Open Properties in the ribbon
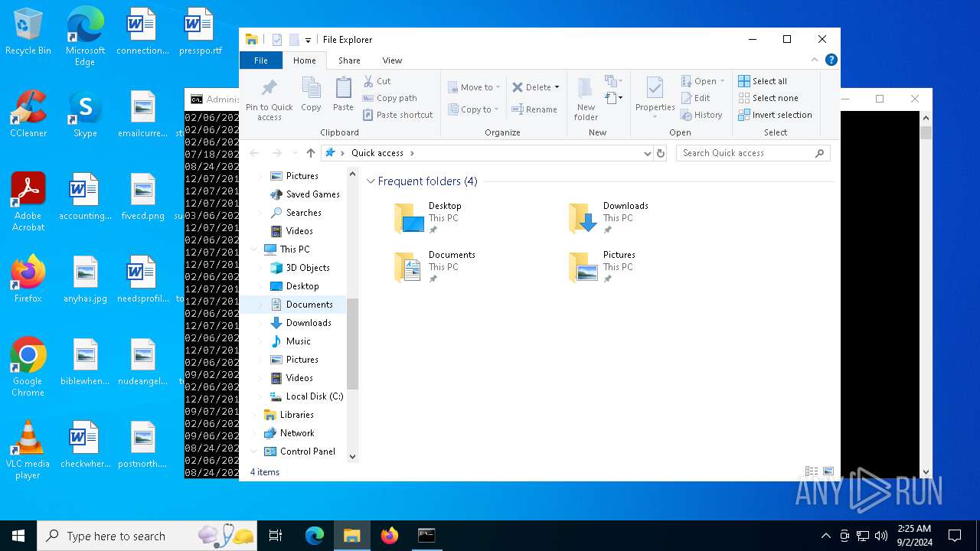Image resolution: width=980 pixels, height=551 pixels. [x=655, y=96]
